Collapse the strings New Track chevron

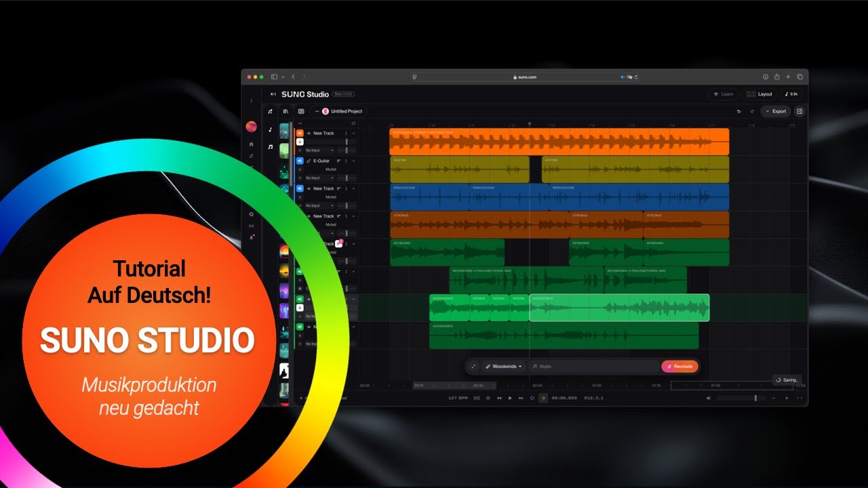coord(353,216)
